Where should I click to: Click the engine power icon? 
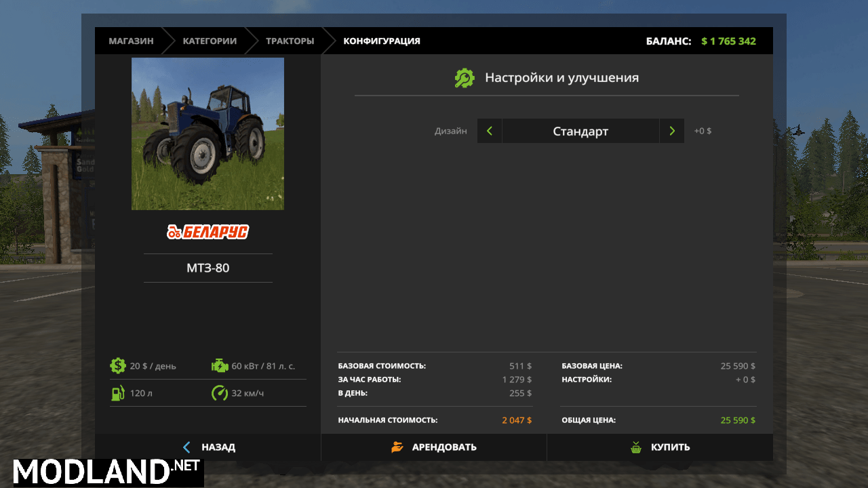220,366
